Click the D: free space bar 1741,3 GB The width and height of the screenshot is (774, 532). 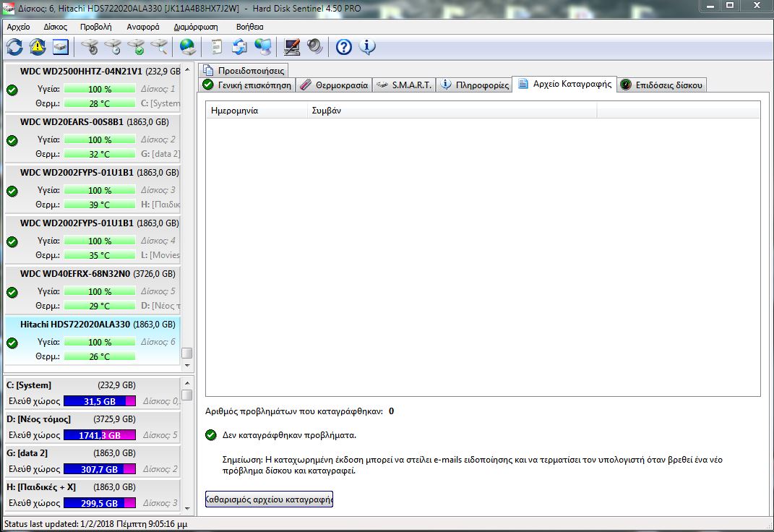point(100,435)
